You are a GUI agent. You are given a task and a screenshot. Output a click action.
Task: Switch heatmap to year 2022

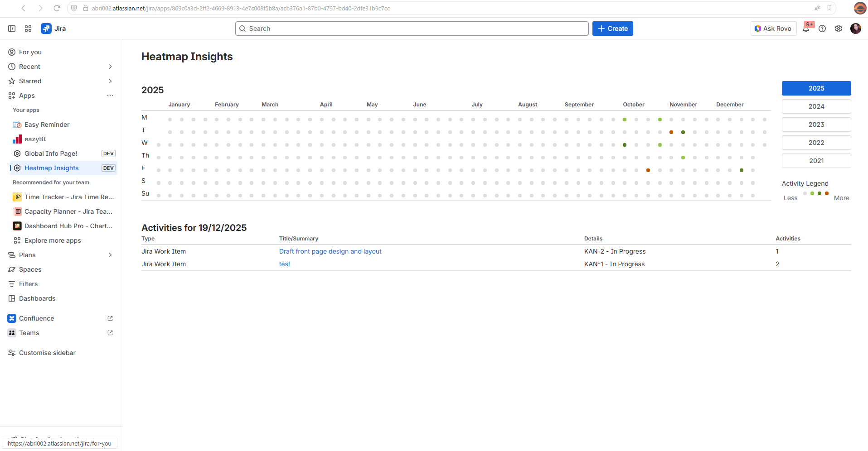pos(816,143)
